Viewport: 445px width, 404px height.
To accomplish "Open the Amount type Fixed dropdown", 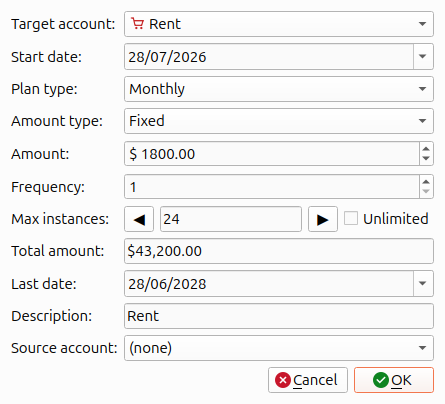I will tap(279, 121).
